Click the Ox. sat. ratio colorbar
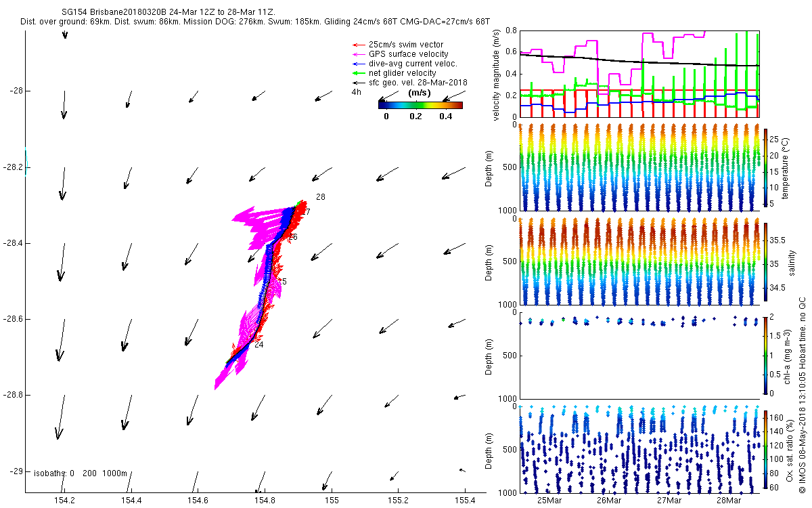The height and width of the screenshot is (508, 812). 766,448
